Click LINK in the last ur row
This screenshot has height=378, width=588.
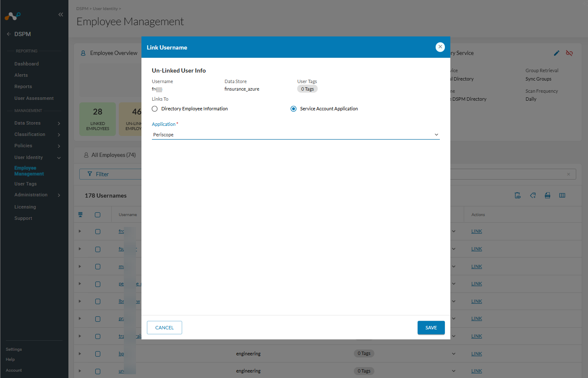click(x=476, y=371)
